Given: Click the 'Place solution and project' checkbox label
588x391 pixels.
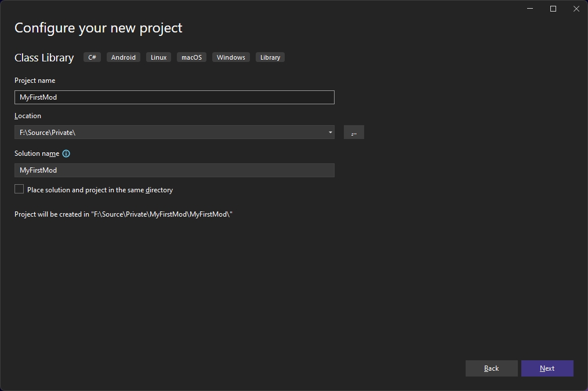Looking at the screenshot, I should tap(100, 190).
